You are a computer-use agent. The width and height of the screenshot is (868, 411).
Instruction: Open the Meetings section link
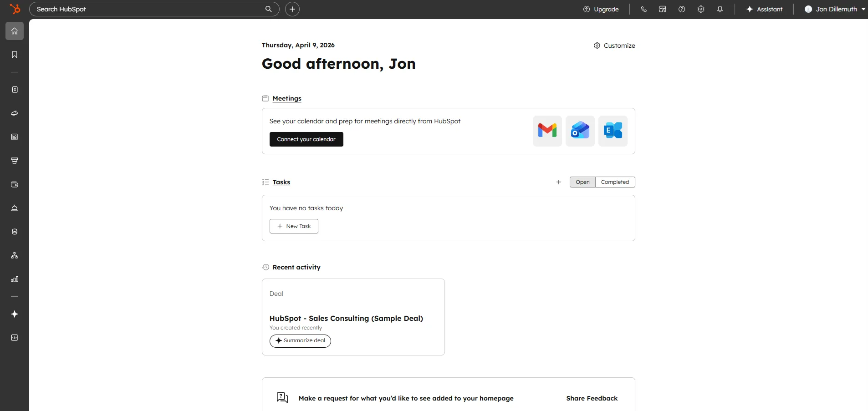click(286, 98)
